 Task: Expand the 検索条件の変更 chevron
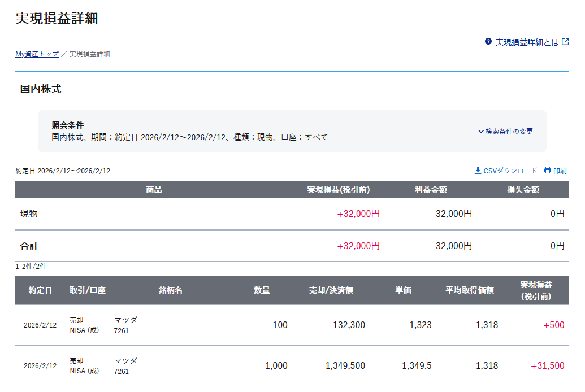[481, 132]
